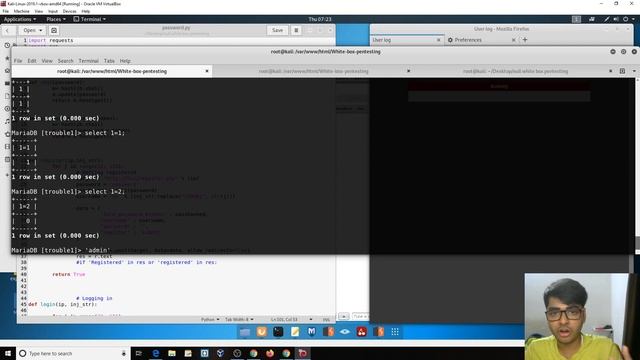Open the Terminal app menu in the top bar
This screenshot has width=640, height=360.
[x=90, y=19]
